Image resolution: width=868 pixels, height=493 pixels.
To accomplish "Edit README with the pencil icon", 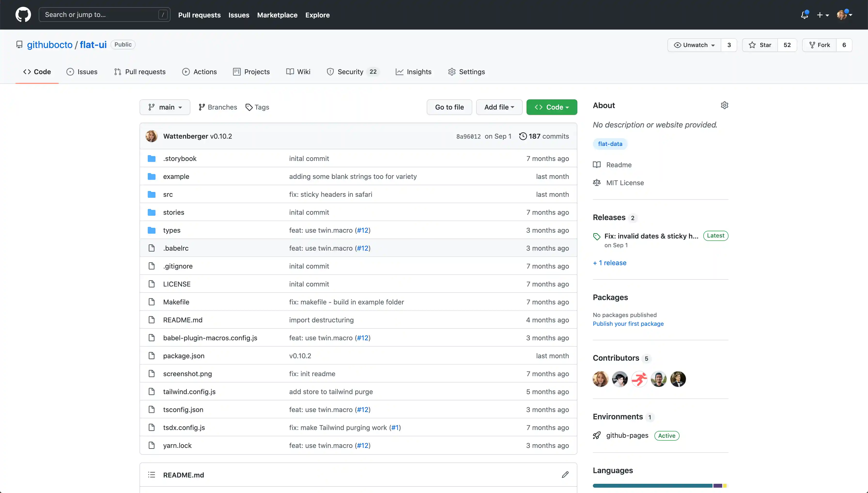I will (565, 474).
